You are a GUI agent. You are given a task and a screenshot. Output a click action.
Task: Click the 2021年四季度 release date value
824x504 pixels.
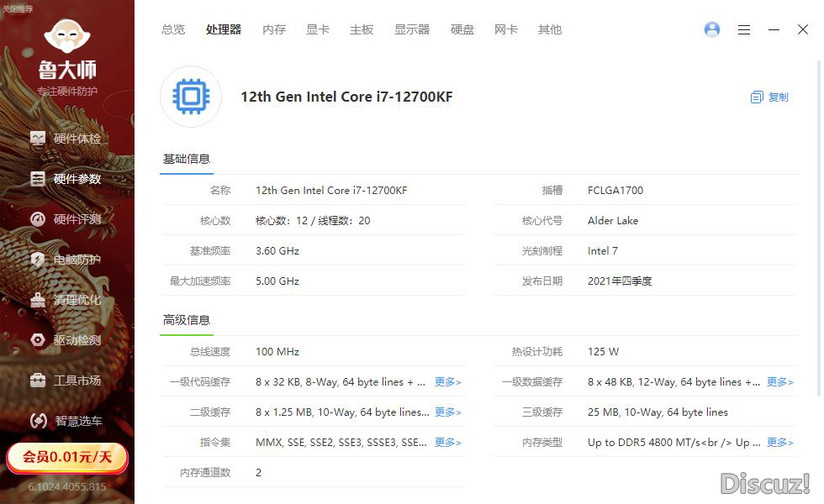(x=620, y=281)
